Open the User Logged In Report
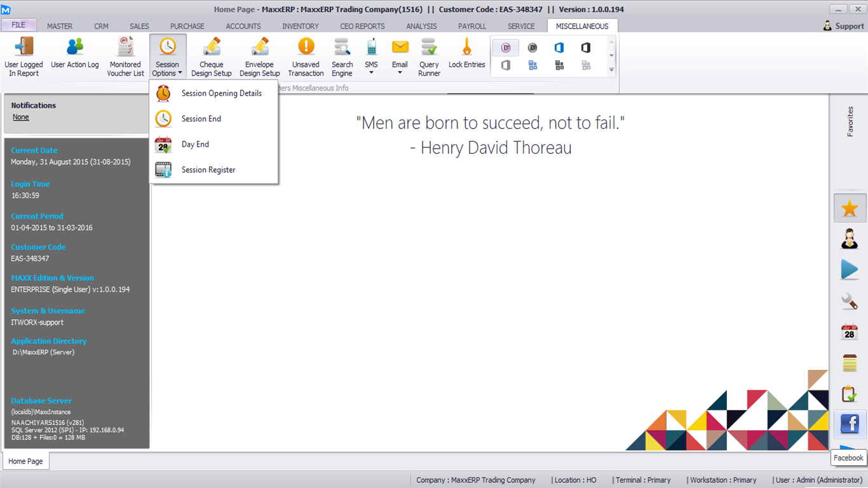Screen dimensions: 868x488 tap(24, 57)
